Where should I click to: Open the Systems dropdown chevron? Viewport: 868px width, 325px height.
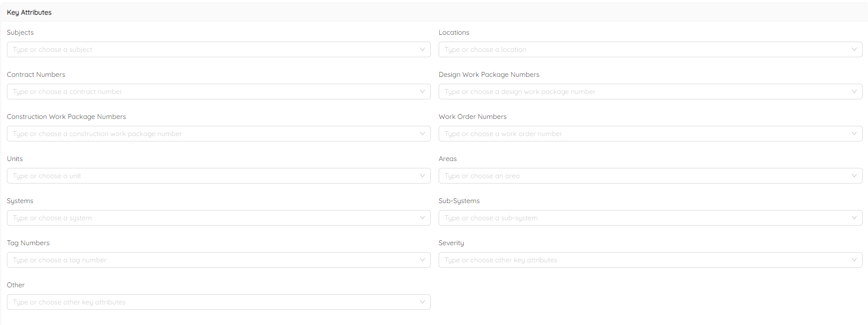pos(423,218)
